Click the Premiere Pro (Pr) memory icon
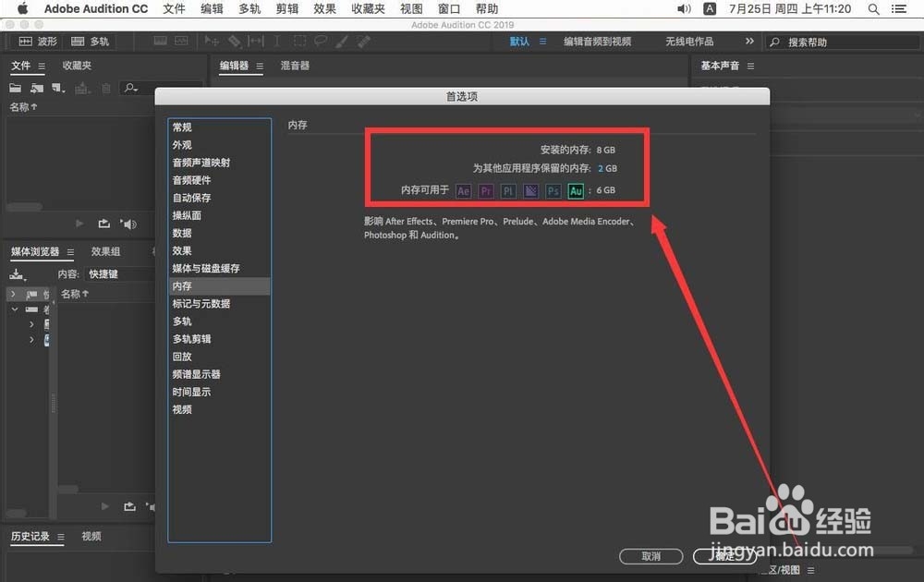This screenshot has width=924, height=582. (x=486, y=191)
